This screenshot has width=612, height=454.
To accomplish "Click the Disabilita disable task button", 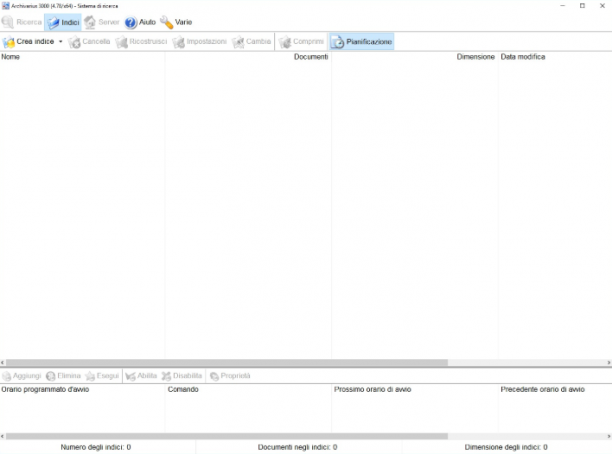I will pos(182,376).
